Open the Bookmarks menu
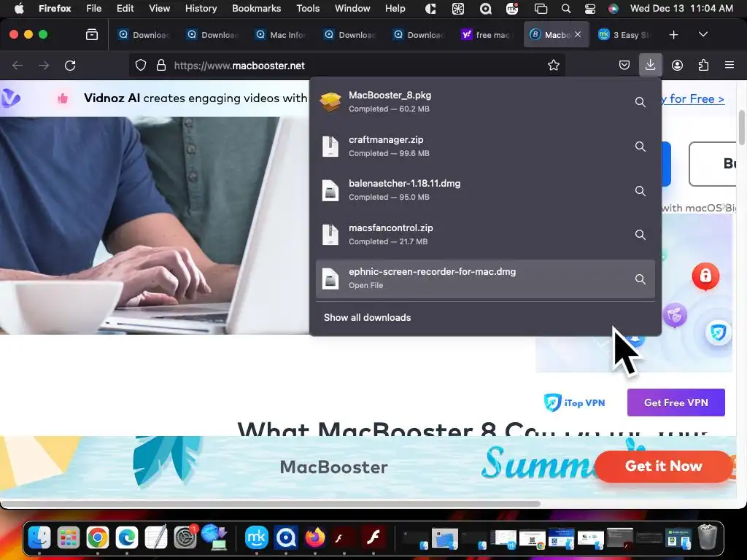 coord(256,8)
